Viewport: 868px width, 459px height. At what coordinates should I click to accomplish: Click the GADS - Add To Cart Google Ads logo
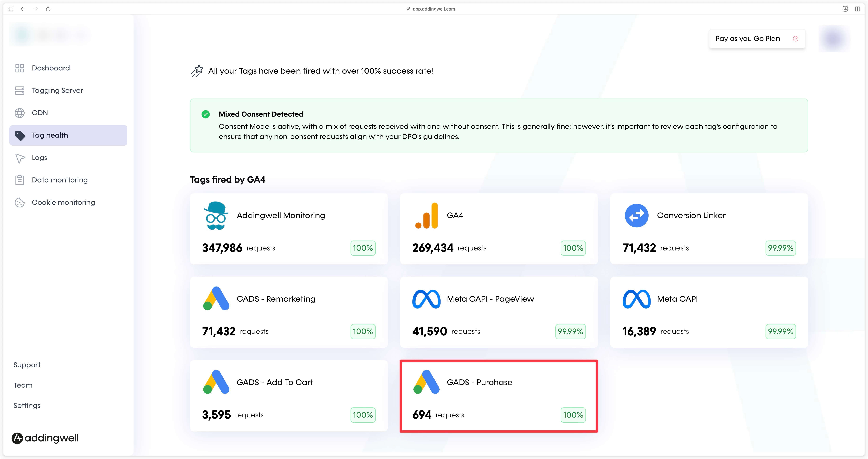tap(216, 382)
